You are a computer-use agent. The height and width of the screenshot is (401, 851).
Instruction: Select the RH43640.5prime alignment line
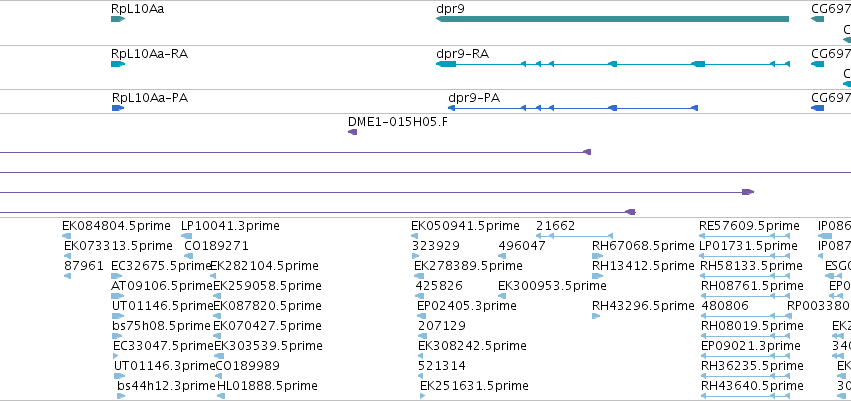(x=745, y=397)
